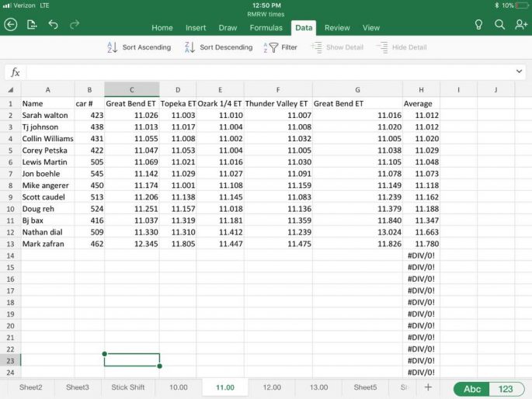The image size is (532, 399).
Task: Click the redo arrow icon
Action: (x=75, y=25)
